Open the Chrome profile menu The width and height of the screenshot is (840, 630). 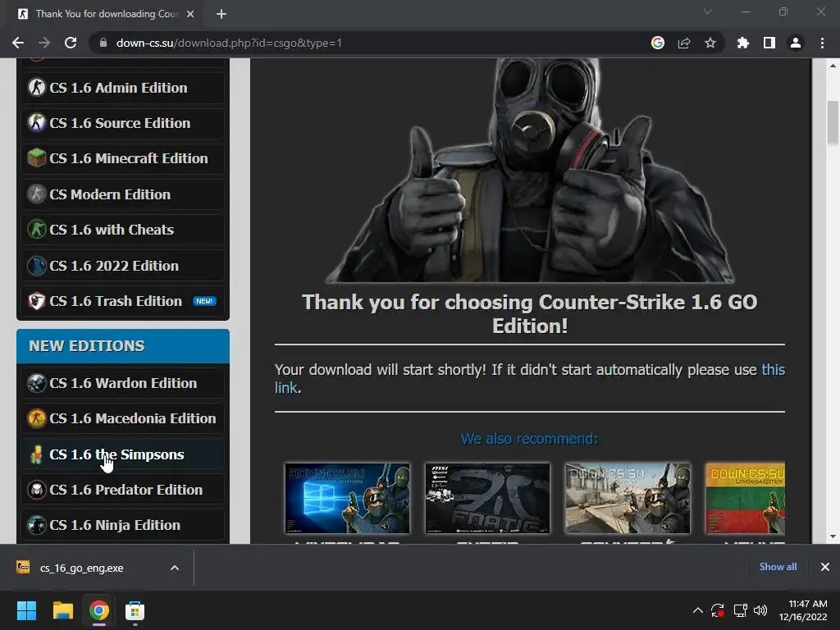pyautogui.click(x=796, y=43)
